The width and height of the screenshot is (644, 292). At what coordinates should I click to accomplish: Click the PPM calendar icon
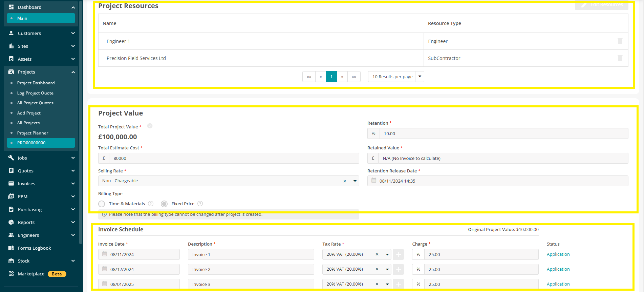(11, 196)
